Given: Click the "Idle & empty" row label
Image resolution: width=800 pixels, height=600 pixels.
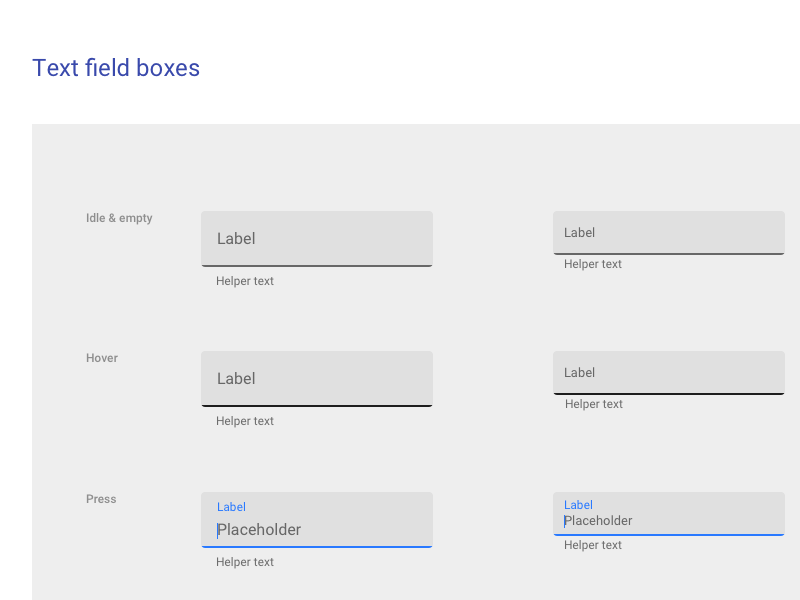Looking at the screenshot, I should pos(119,217).
